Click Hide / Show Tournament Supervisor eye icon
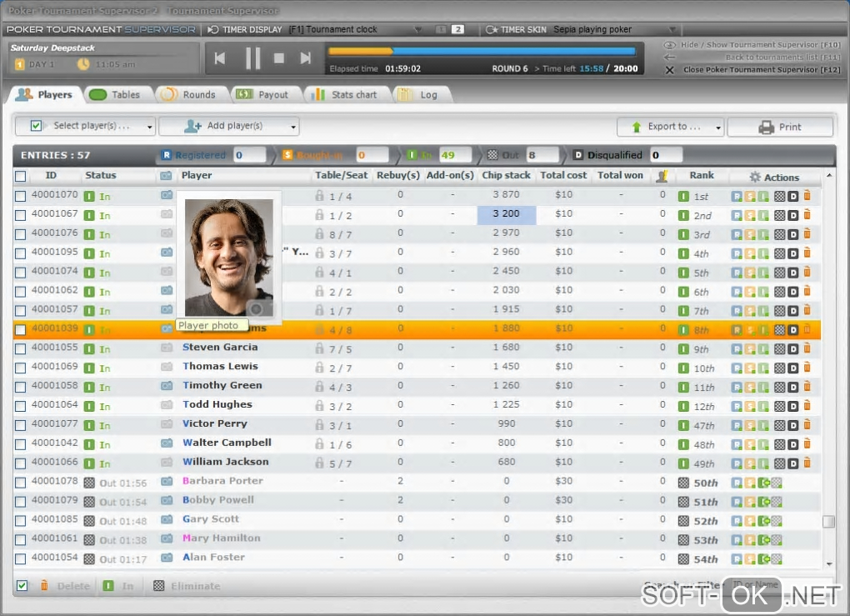The height and width of the screenshot is (616, 850). (669, 45)
